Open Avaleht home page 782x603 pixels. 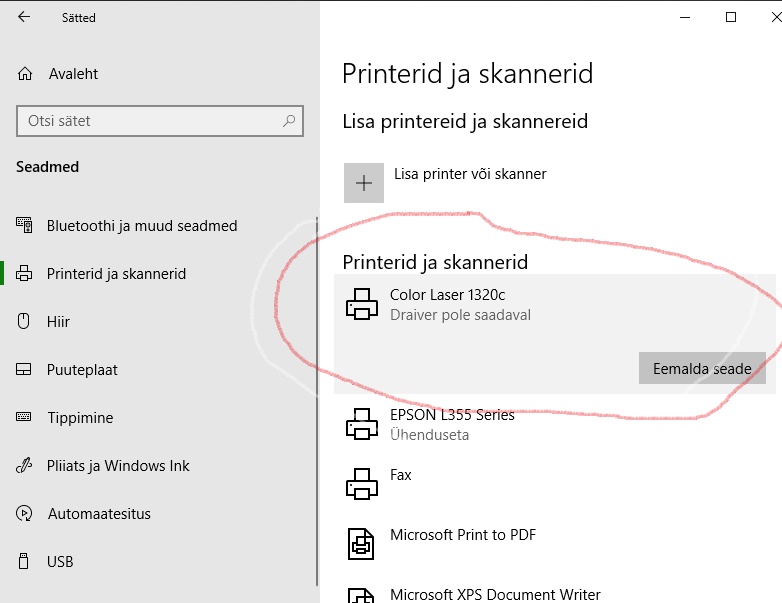click(x=73, y=74)
